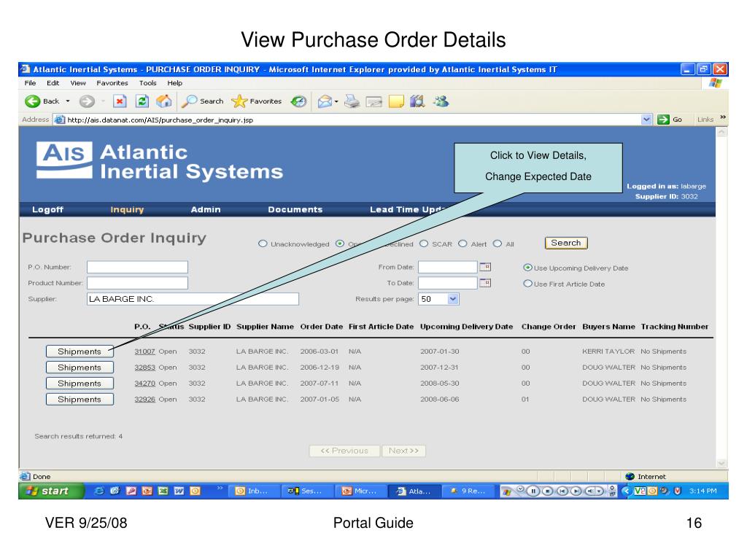Launch Excel from quick launch bar

[x=163, y=491]
